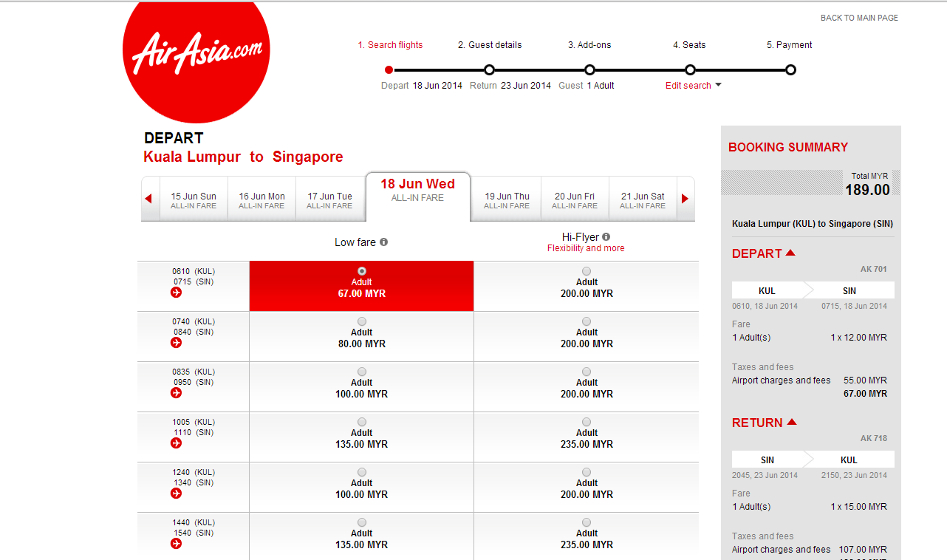This screenshot has height=560, width=947.
Task: Switch to 19 Jun Thu date tab
Action: coord(507,200)
